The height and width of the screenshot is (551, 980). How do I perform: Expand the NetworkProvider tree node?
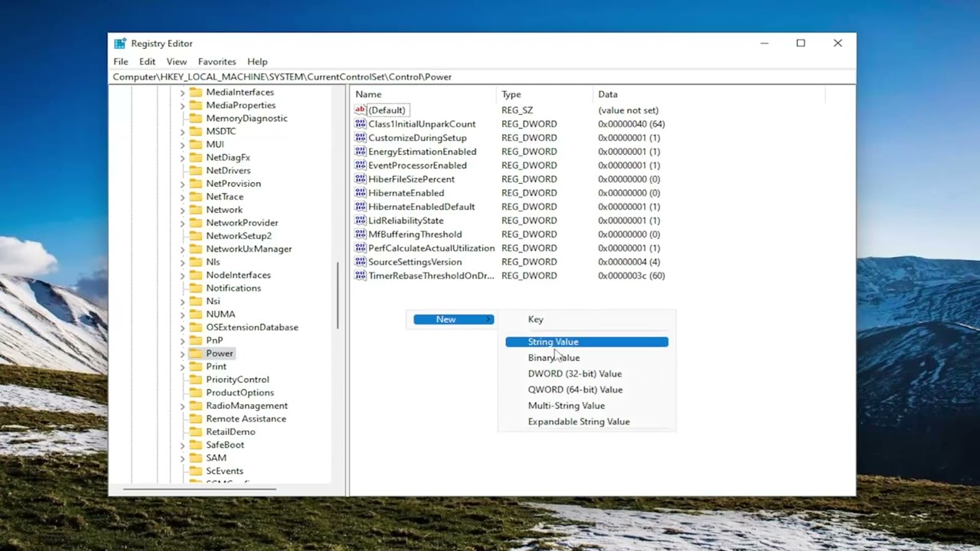tap(182, 223)
